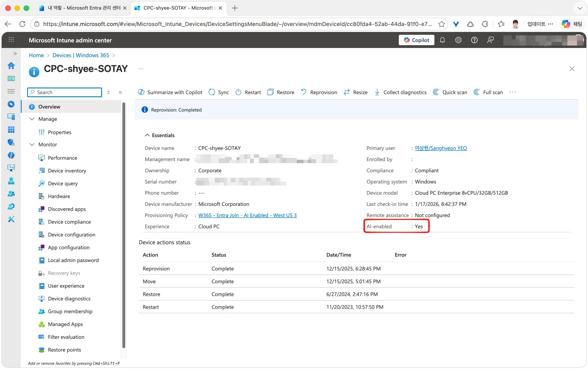
Task: Open the Device compliance menu item
Action: 69,222
